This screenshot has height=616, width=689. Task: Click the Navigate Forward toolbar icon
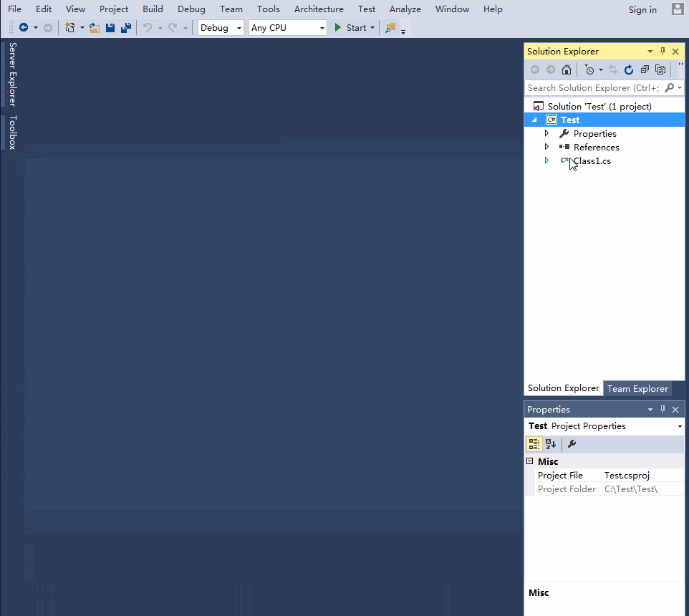pos(48,28)
